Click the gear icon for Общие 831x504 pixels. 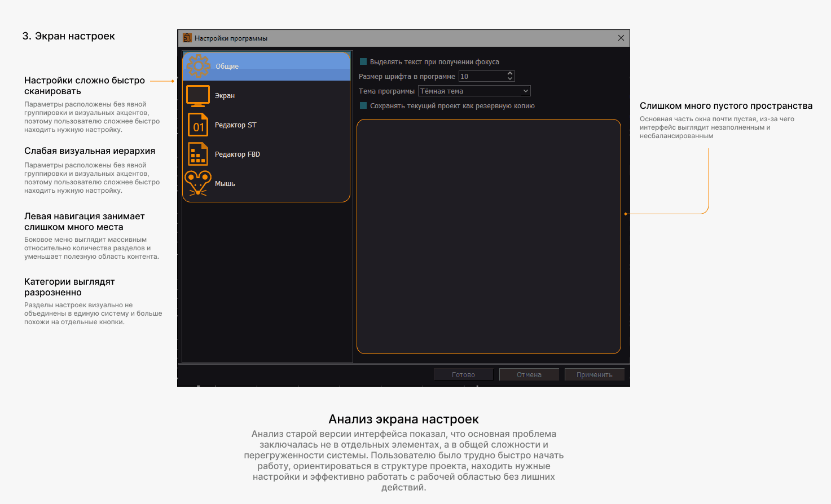click(x=199, y=66)
